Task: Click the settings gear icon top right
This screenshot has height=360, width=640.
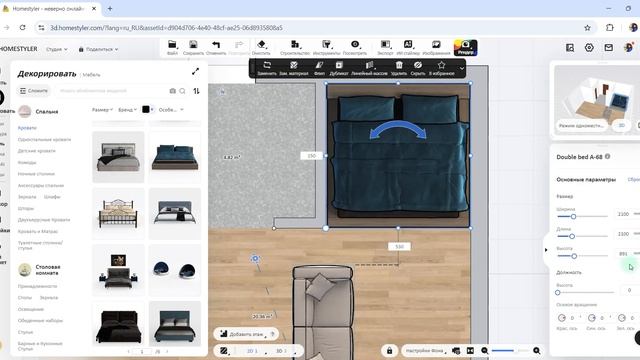Action: pyautogui.click(x=589, y=47)
